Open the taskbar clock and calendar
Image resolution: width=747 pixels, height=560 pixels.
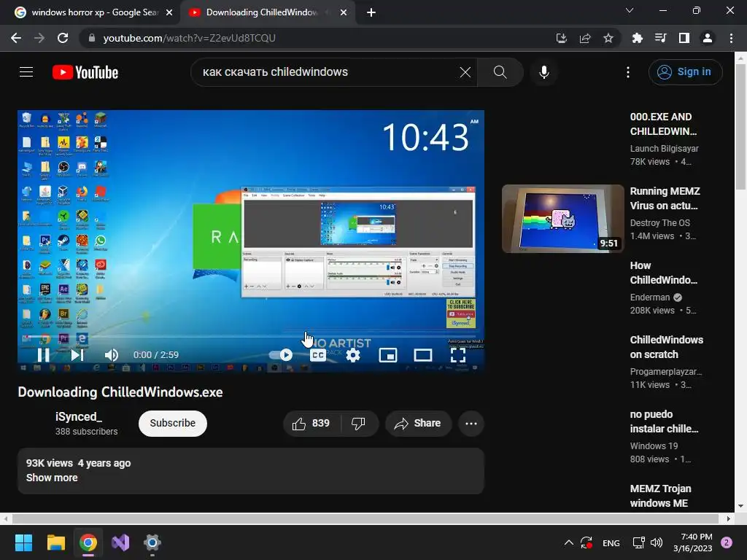tap(693, 542)
